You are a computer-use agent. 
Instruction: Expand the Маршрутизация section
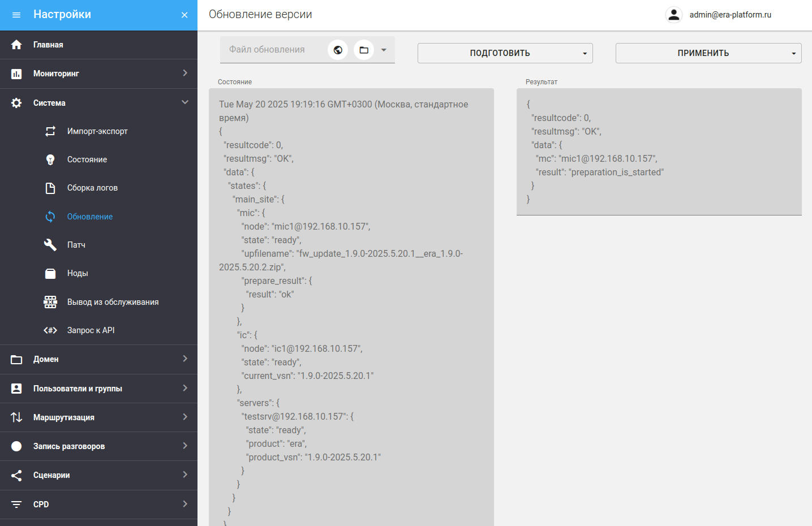(98, 417)
